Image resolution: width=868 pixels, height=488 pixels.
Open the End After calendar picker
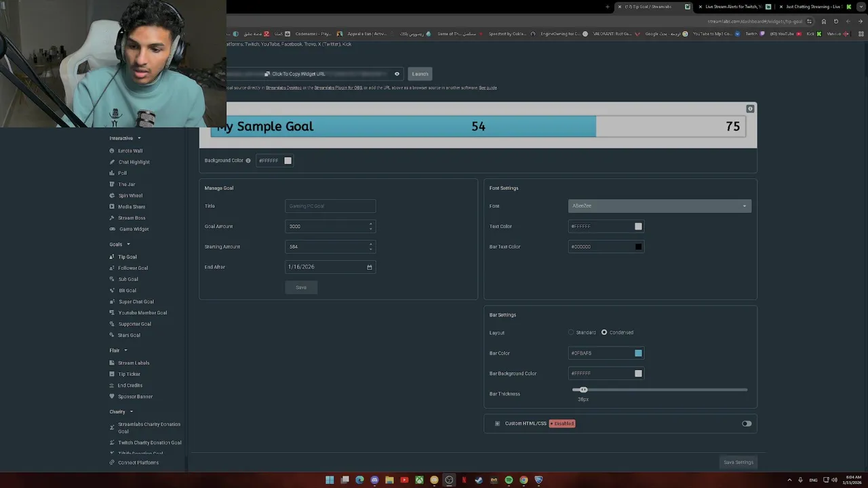(x=370, y=267)
